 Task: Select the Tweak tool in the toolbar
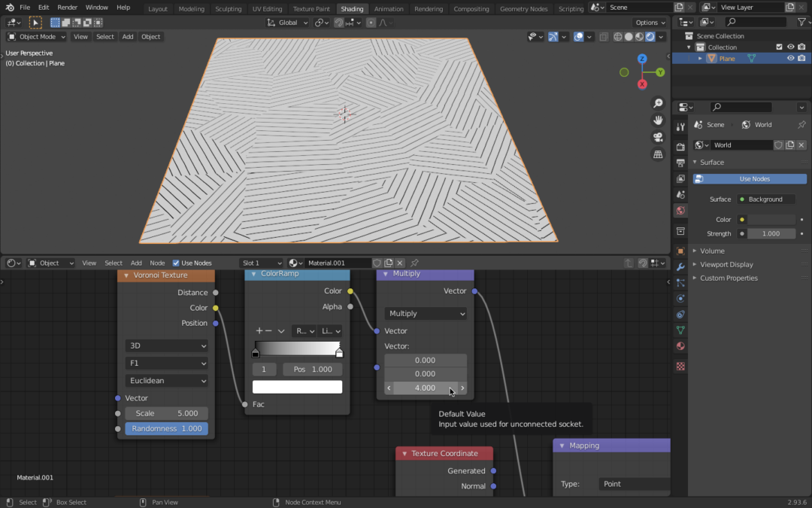(35, 23)
